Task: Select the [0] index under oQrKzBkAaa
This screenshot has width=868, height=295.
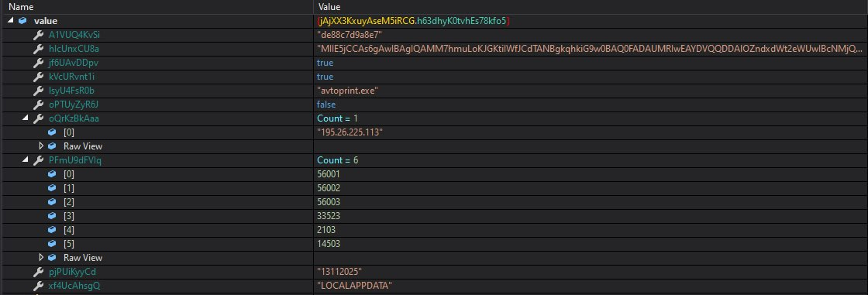Action: point(69,132)
